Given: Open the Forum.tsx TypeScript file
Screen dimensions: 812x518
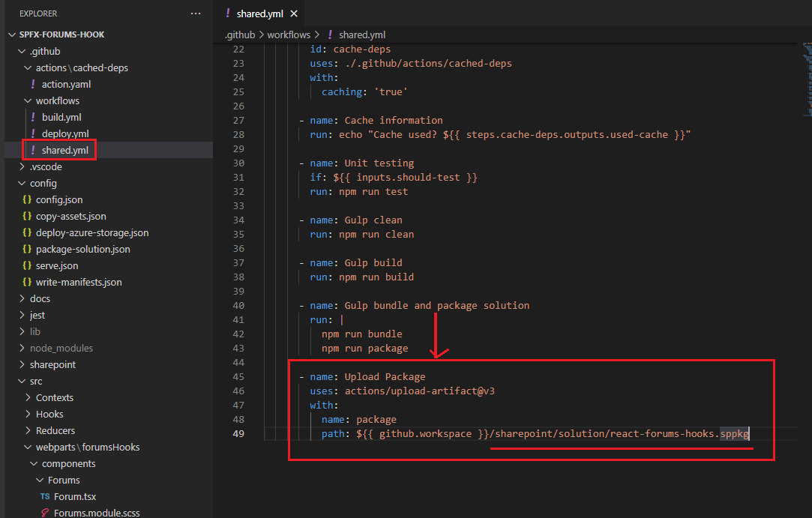Looking at the screenshot, I should (74, 496).
